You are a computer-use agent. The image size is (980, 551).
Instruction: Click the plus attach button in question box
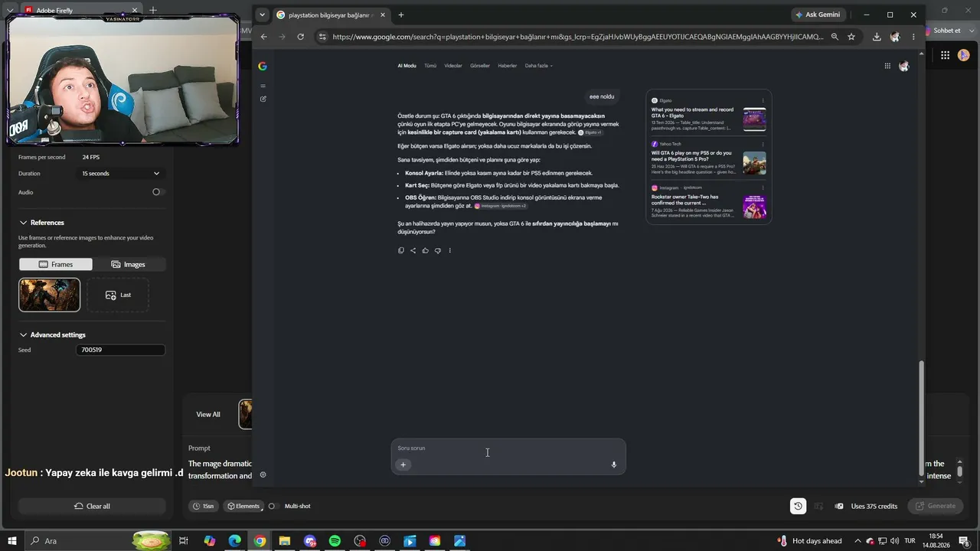[403, 465]
